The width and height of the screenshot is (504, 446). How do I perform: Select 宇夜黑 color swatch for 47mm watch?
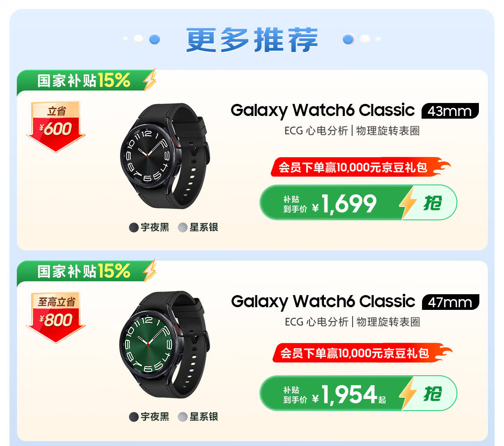pos(149,417)
